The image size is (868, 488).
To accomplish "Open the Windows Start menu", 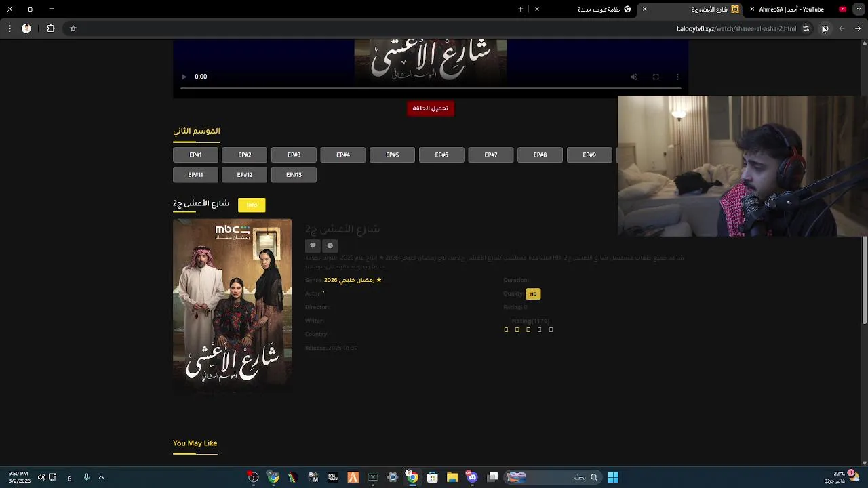I will pyautogui.click(x=613, y=477).
